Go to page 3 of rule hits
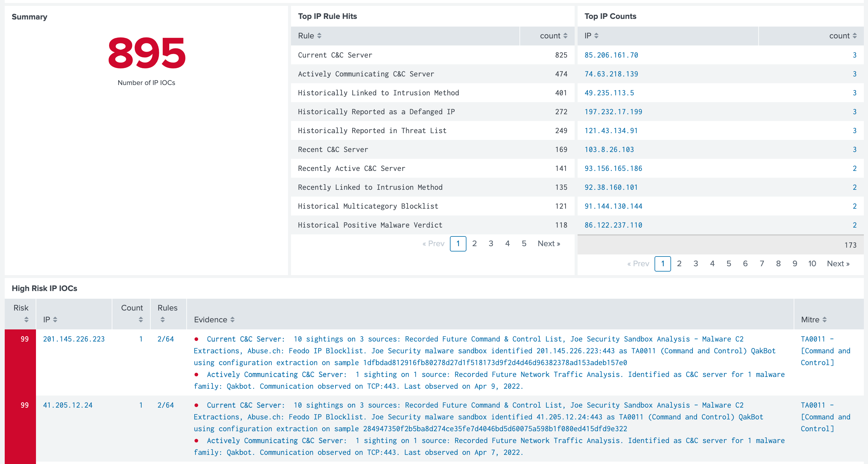This screenshot has height=464, width=868. click(x=491, y=244)
